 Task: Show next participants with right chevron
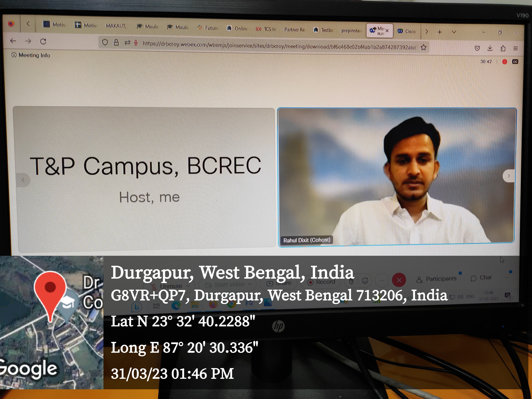[508, 176]
